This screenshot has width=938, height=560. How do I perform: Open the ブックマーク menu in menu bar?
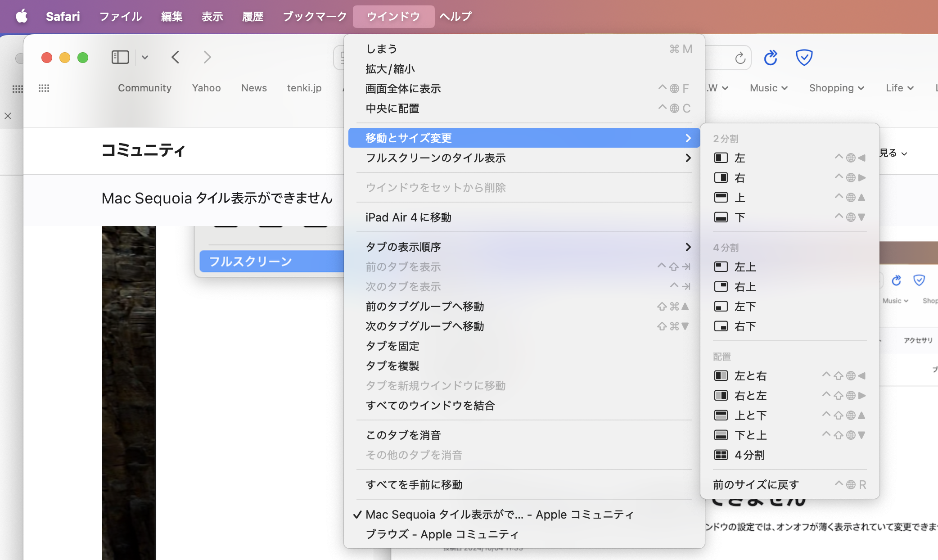(315, 17)
